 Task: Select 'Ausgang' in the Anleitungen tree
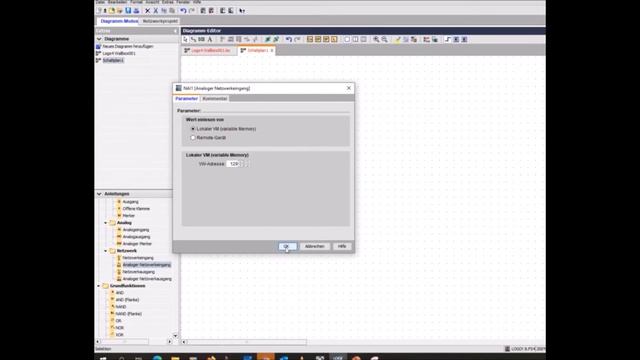click(x=131, y=202)
